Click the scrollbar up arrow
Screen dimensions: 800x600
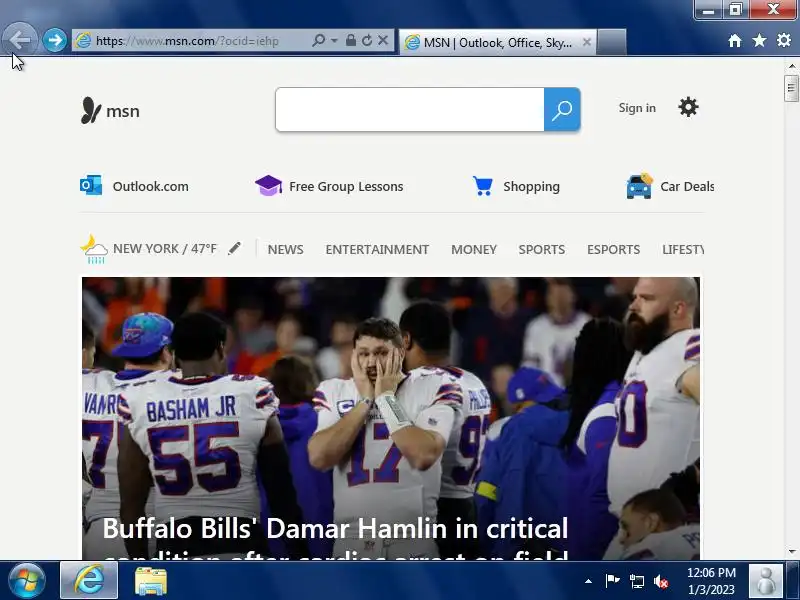pyautogui.click(x=792, y=66)
